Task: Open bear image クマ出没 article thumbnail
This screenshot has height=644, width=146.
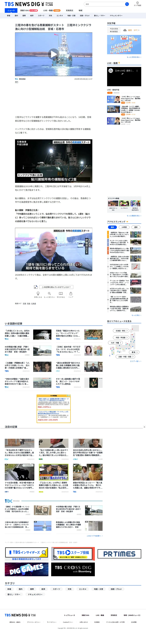Action: 19,472
